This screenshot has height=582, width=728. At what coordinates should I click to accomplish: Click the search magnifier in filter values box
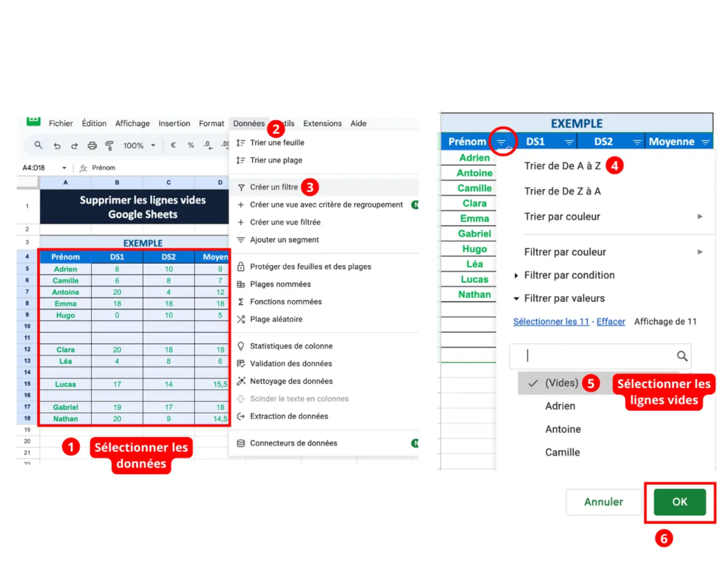(x=682, y=356)
